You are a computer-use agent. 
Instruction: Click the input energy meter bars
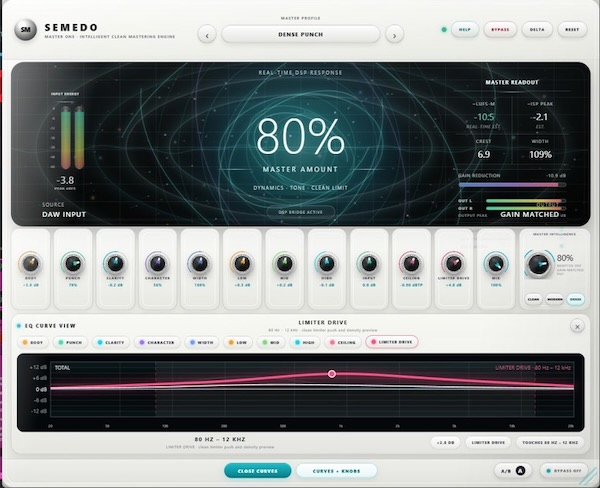pos(72,138)
